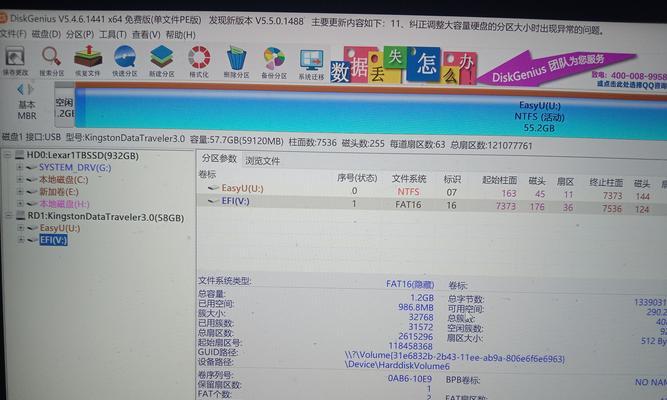Select 新加卷(E:) in the tree
Viewport: 667px width, 400px height.
[59, 192]
